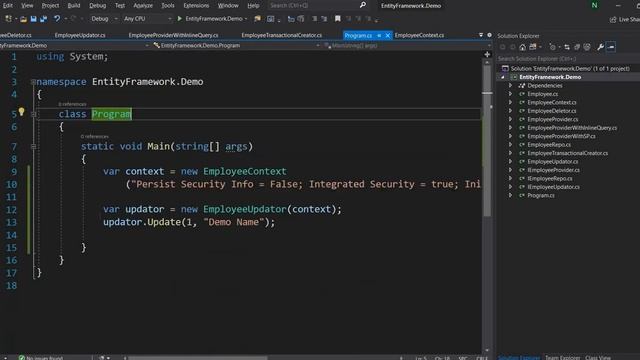Open the tab overflow dropdown arrow
This screenshot has width=640, height=360.
tap(481, 36)
